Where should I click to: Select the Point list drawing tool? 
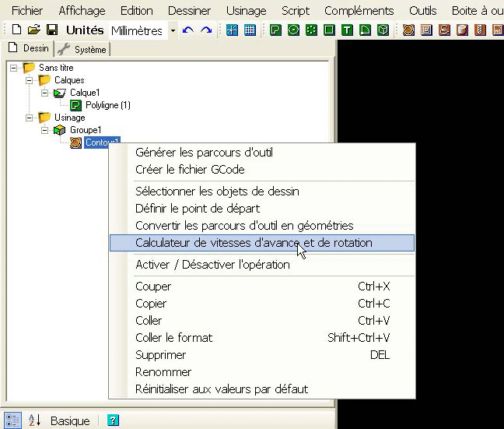click(311, 30)
